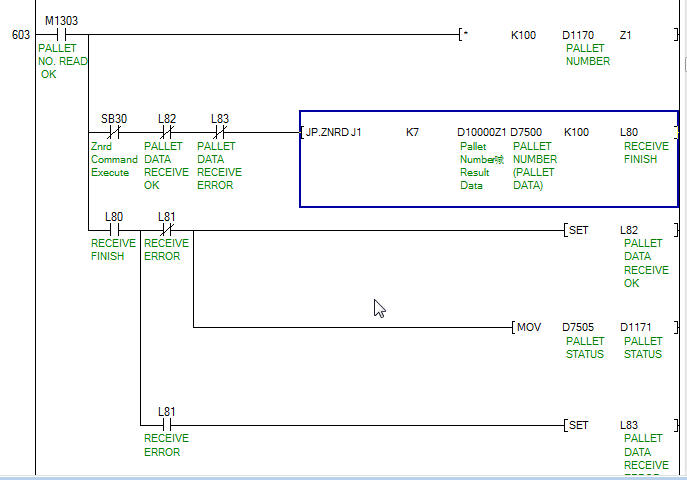
Task: Click the step number 603
Action: click(x=20, y=35)
